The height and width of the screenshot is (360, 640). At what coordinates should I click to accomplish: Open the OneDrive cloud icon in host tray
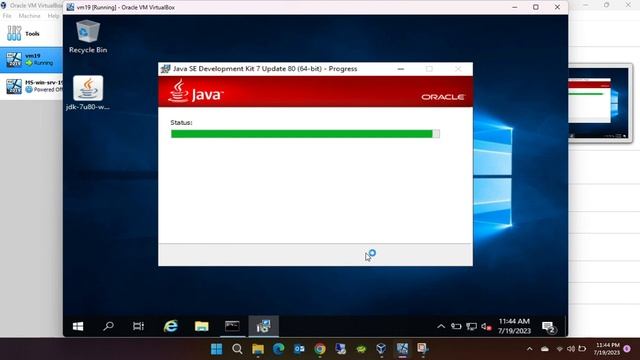point(545,349)
